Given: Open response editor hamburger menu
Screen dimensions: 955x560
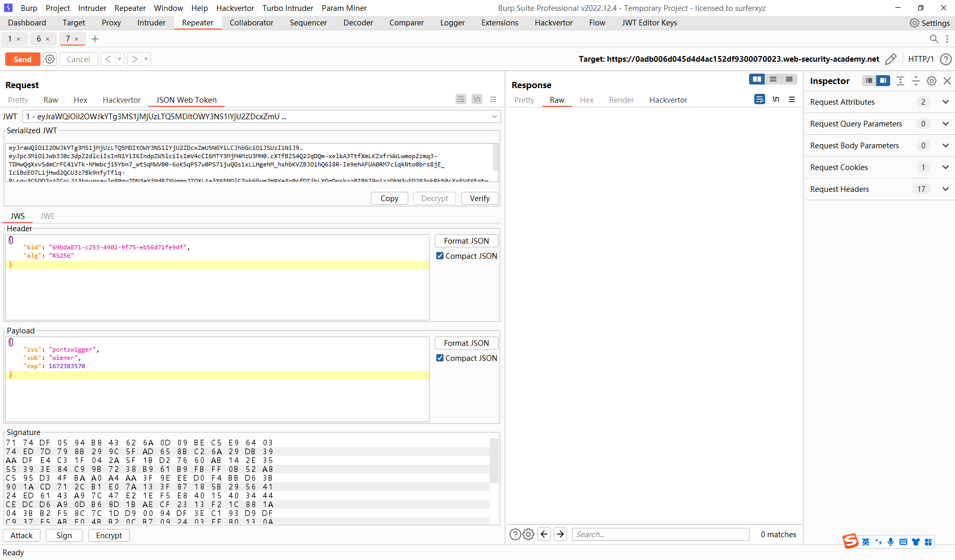Looking at the screenshot, I should click(792, 99).
